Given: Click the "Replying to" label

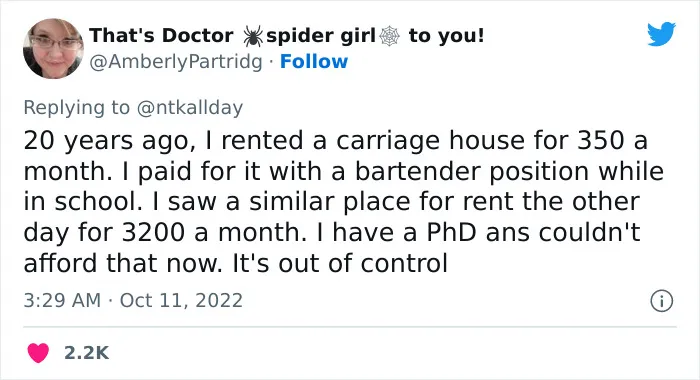Looking at the screenshot, I should point(76,108).
